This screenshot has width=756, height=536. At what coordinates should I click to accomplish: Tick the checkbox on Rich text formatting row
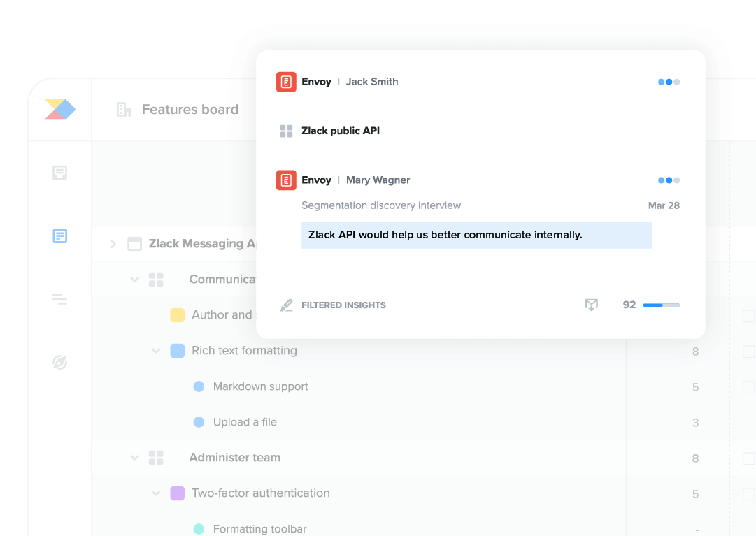tap(749, 352)
